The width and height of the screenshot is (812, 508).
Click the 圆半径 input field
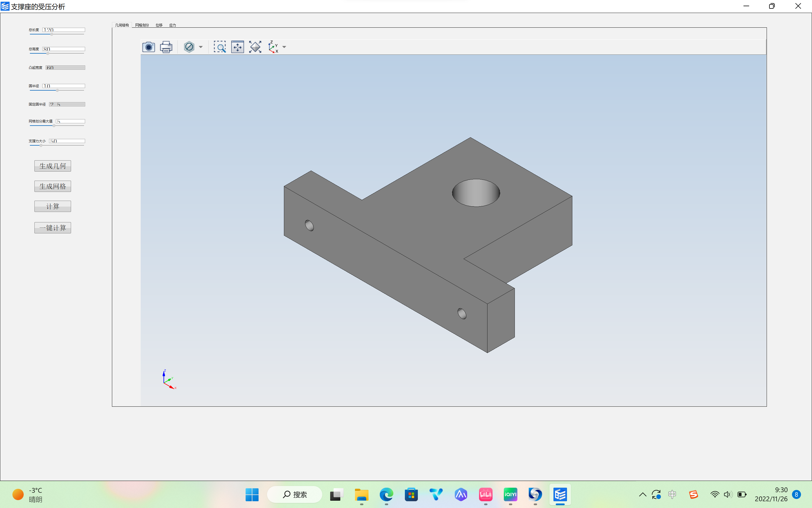point(64,86)
